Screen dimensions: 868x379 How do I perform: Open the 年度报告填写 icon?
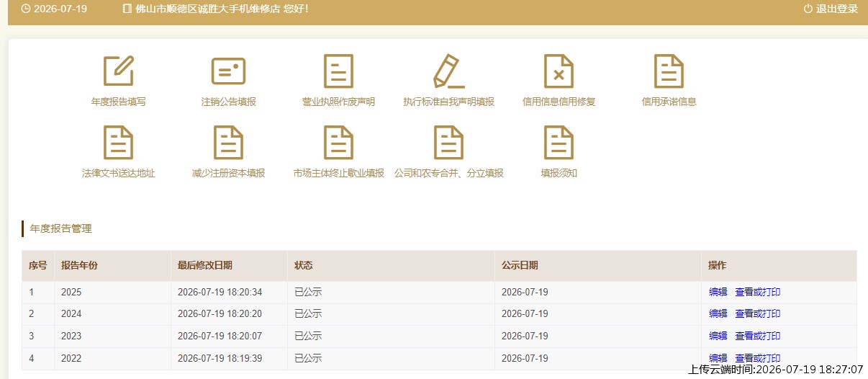[x=119, y=71]
